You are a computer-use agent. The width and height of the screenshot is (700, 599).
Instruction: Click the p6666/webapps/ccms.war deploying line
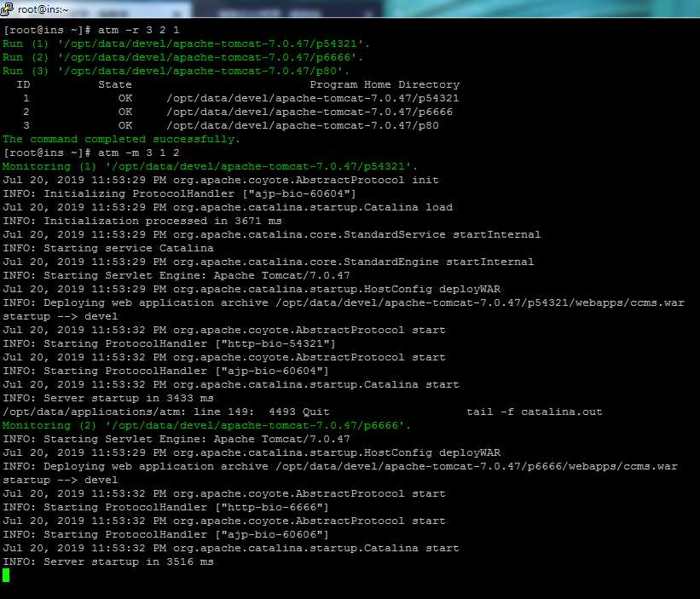pos(340,467)
